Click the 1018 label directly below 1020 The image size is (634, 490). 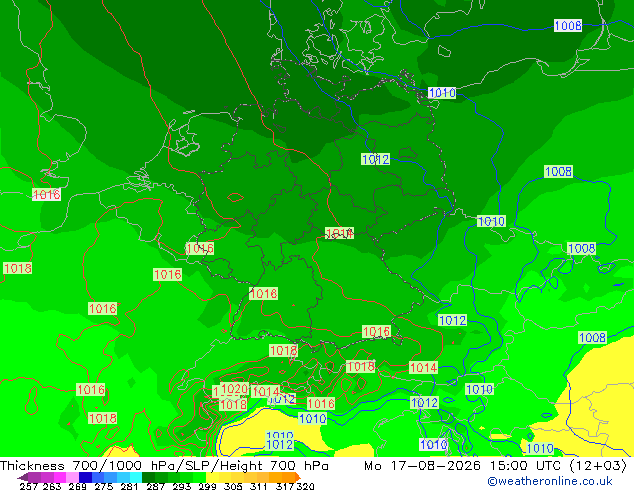click(x=233, y=404)
